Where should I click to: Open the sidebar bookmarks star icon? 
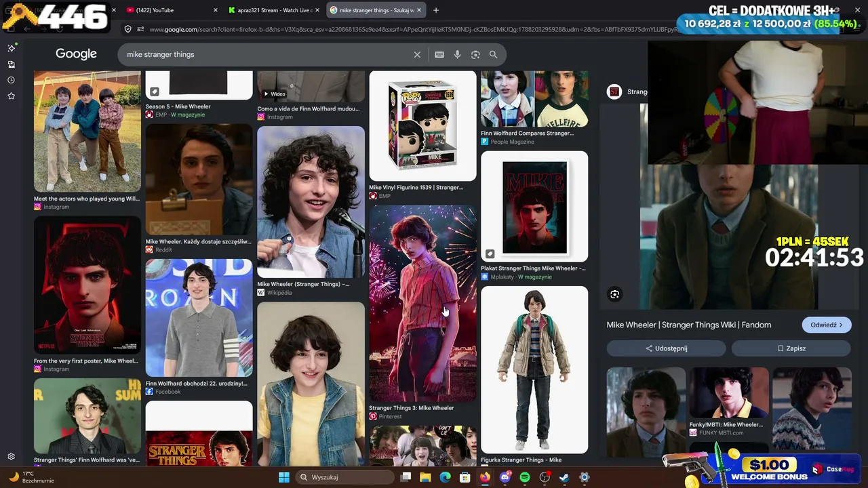(x=11, y=96)
